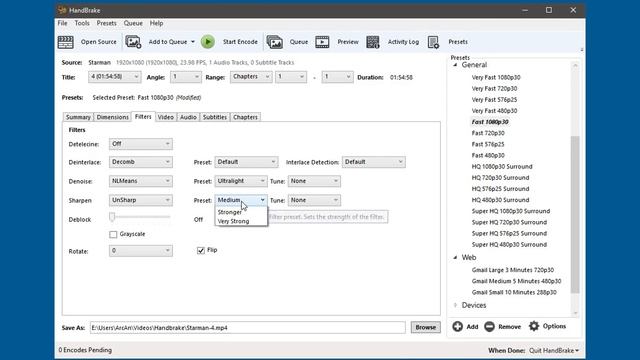The height and width of the screenshot is (360, 640).
Task: Open the Title dropdown
Action: [x=114, y=77]
